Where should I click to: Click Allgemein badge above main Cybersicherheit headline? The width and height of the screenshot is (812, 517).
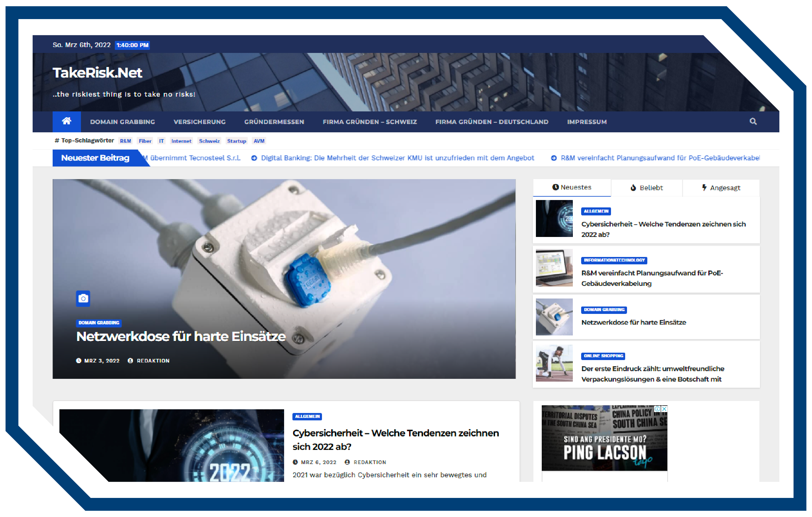pos(307,417)
